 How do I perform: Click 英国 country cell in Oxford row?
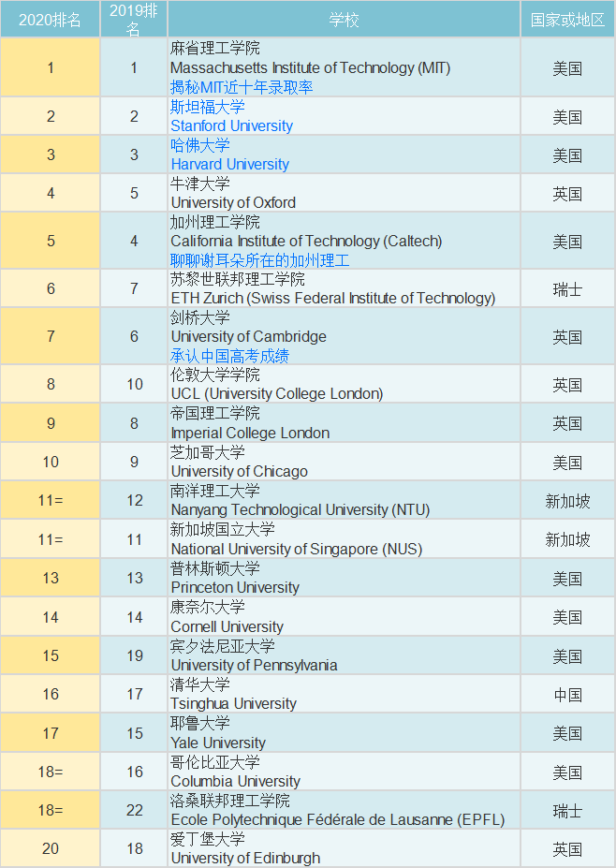(567, 194)
